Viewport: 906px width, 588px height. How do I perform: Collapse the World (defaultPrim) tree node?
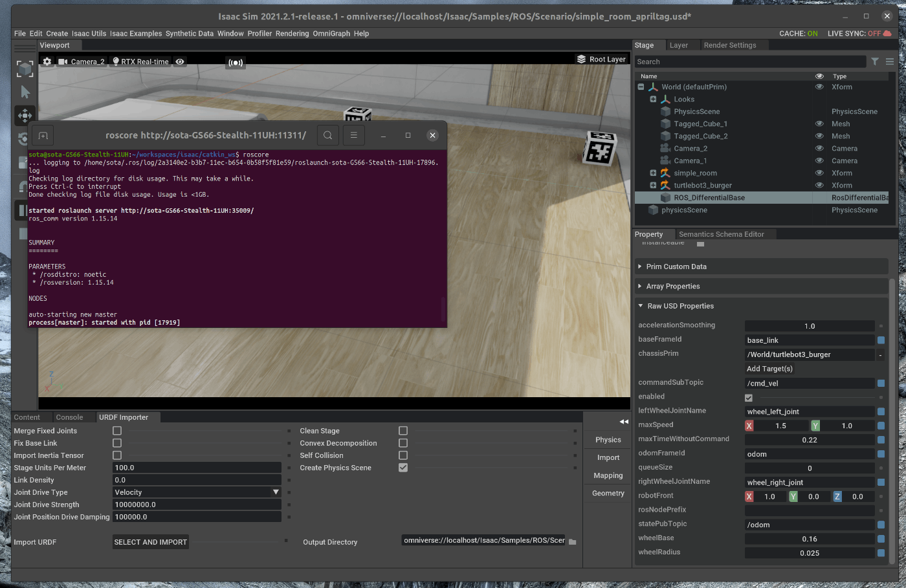coord(641,87)
